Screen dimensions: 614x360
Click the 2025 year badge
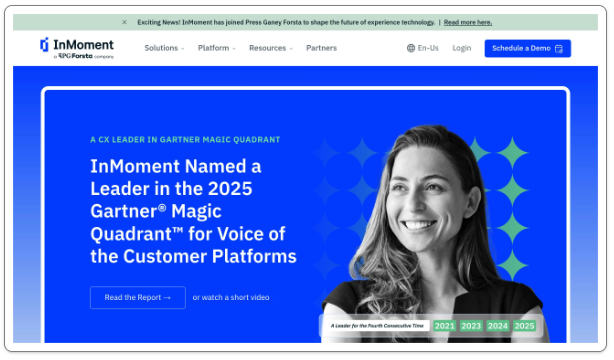524,326
